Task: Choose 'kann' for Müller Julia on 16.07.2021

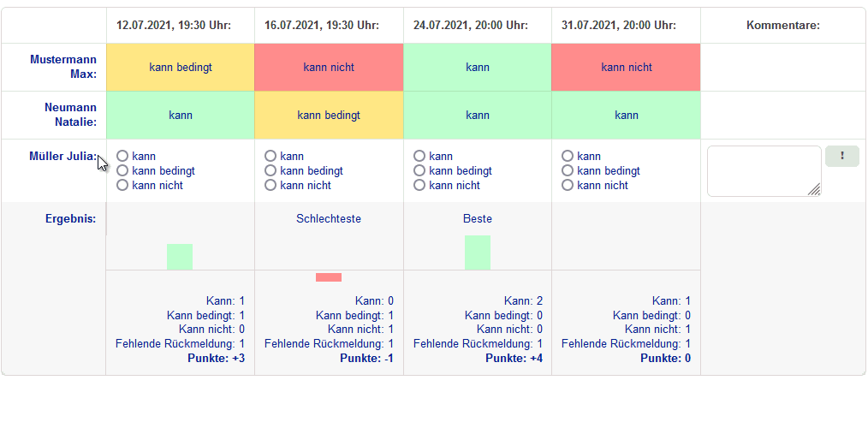Action: 271,156
